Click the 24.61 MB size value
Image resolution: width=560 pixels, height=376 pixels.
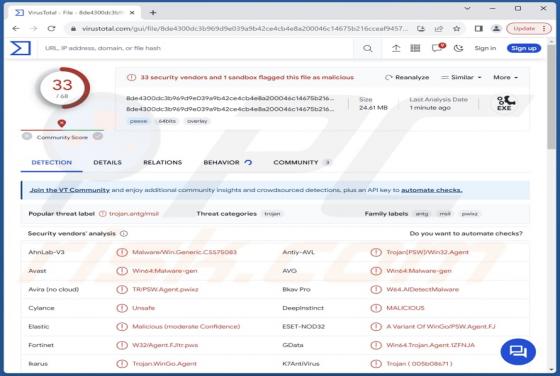tap(373, 107)
